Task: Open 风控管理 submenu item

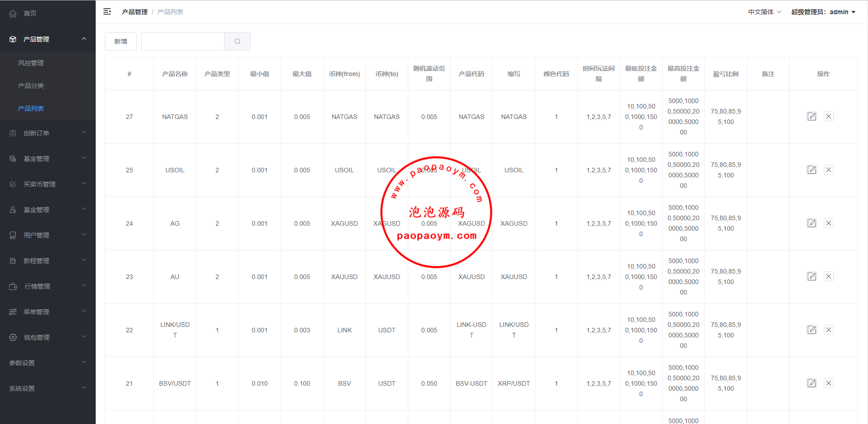Action: pyautogui.click(x=31, y=63)
